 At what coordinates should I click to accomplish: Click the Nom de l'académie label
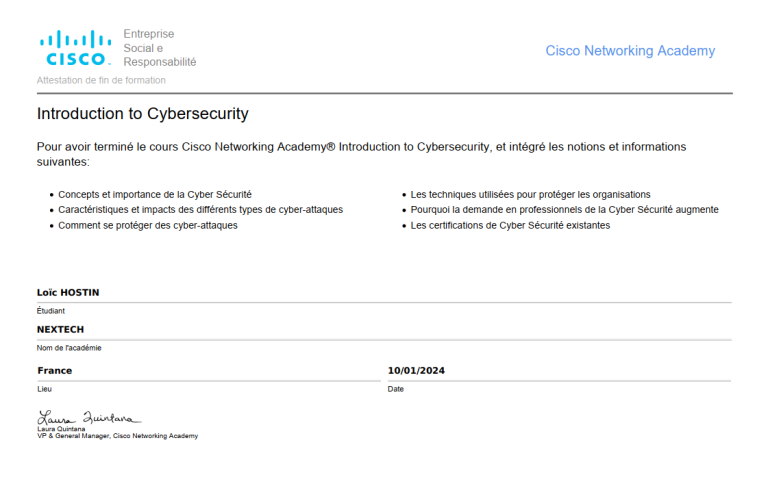click(x=69, y=348)
